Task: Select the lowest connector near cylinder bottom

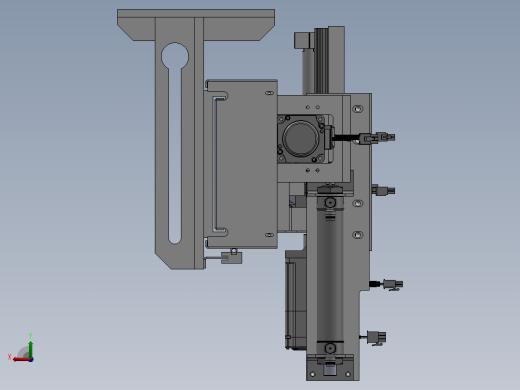Action: 376,338
